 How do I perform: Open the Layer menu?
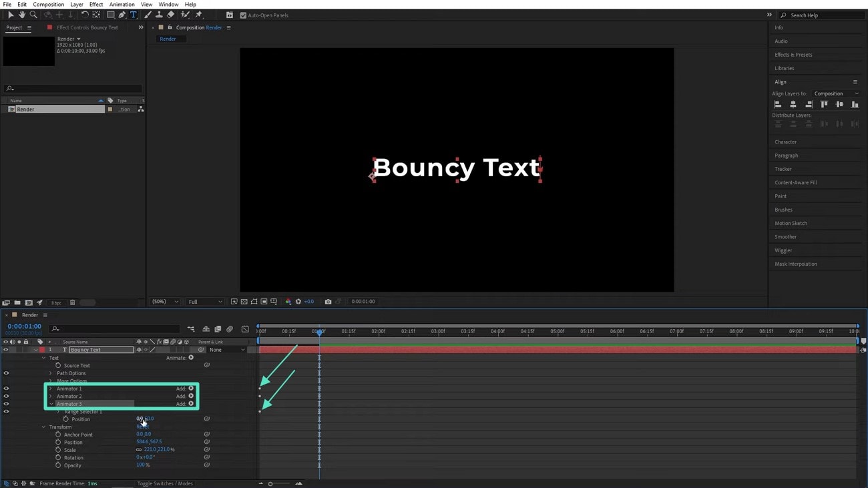coord(77,5)
